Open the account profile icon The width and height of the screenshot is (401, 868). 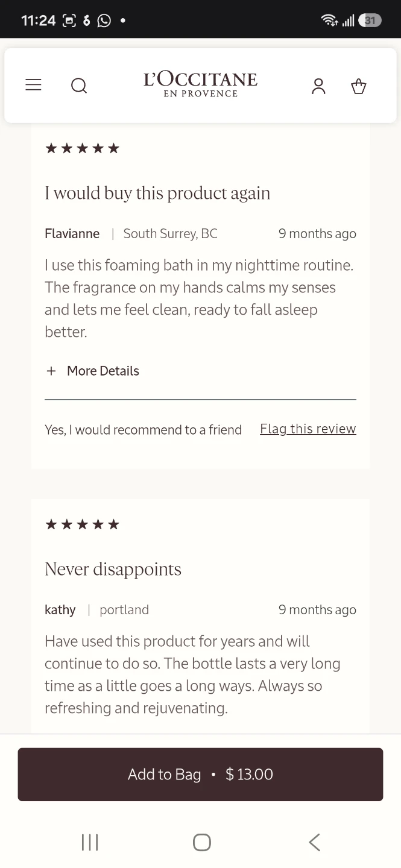(x=318, y=86)
